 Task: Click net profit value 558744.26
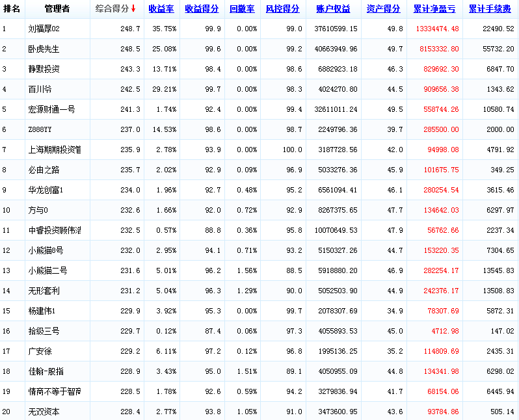(x=441, y=109)
